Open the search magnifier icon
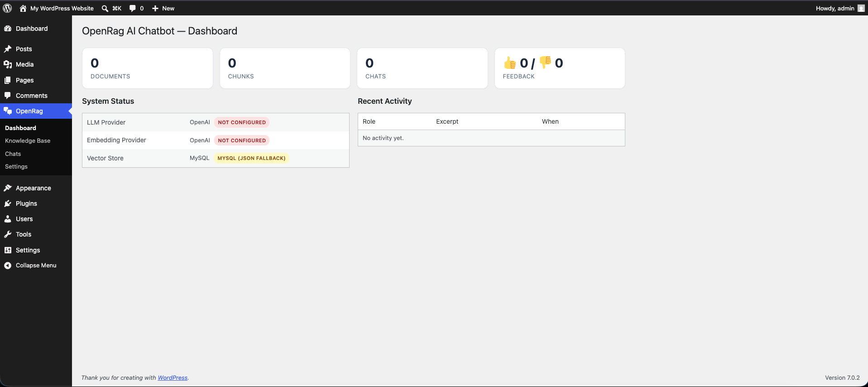Screen dimensions: 868x387 (105, 8)
